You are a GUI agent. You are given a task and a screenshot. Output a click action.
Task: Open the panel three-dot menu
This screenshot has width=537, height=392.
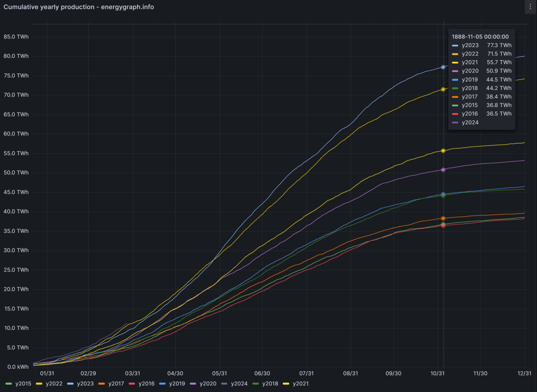pos(530,7)
